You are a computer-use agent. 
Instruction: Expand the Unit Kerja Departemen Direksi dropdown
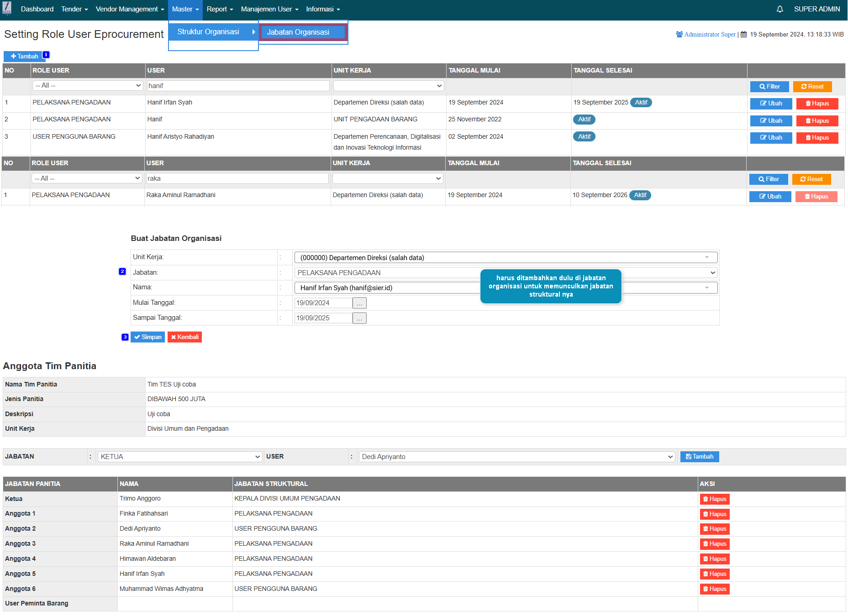pyautogui.click(x=506, y=258)
